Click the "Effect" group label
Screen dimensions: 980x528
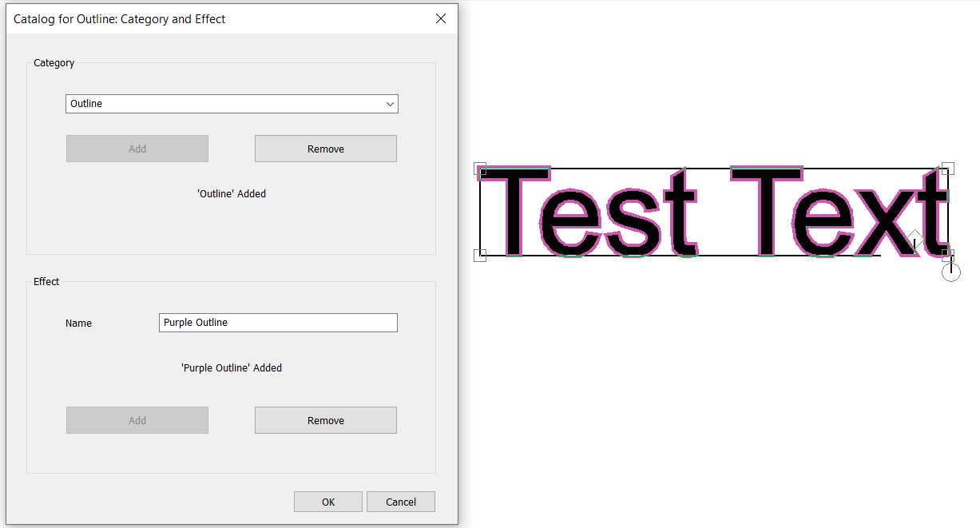click(x=46, y=282)
